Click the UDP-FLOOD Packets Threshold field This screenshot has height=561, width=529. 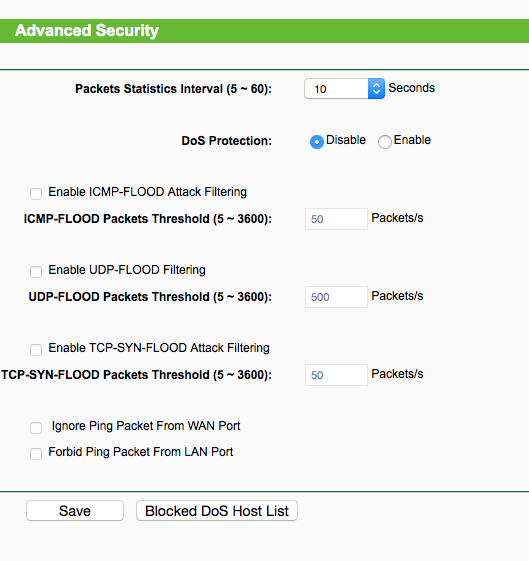point(336,297)
